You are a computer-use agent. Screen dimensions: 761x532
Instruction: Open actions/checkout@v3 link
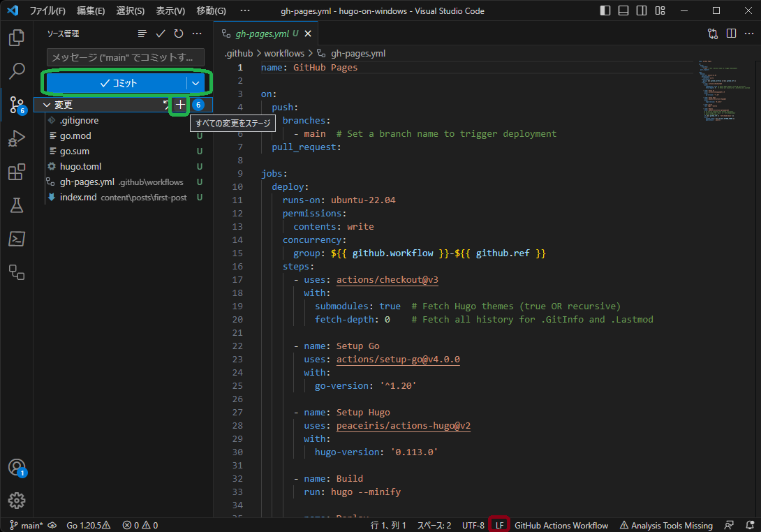point(387,279)
